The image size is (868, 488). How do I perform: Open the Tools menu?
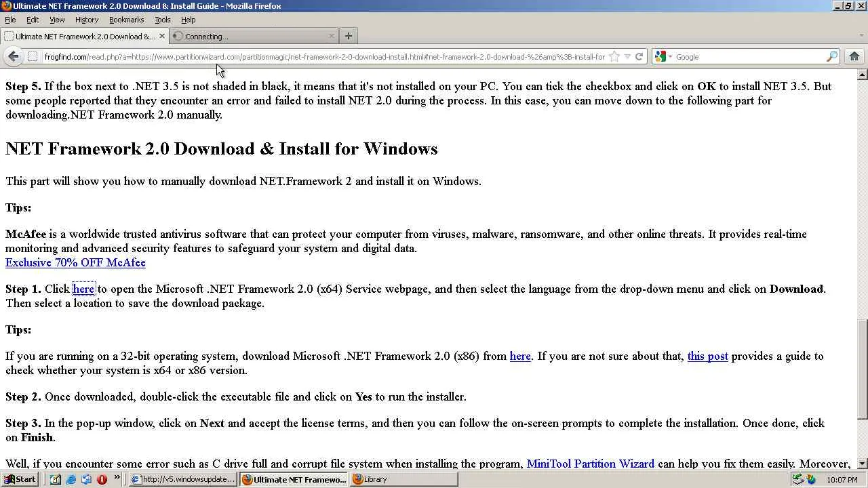click(x=163, y=20)
